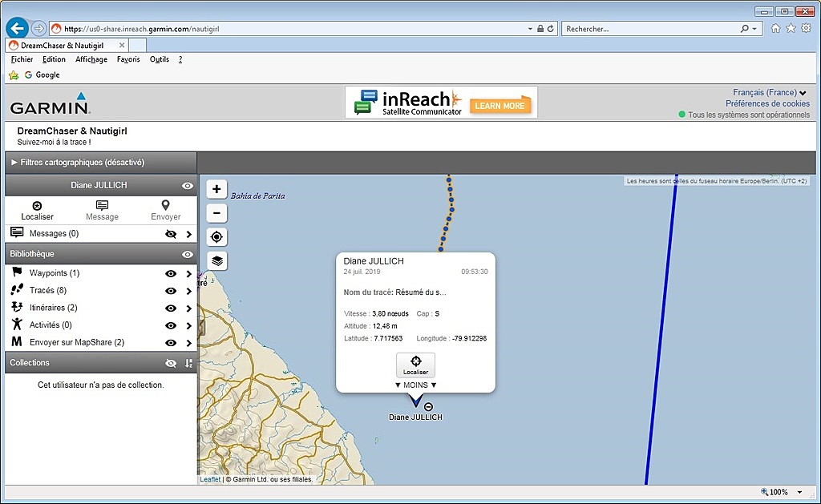Viewport: 821px width, 504px height.
Task: Toggle visibility of Diane JULLICH
Action: tap(187, 186)
